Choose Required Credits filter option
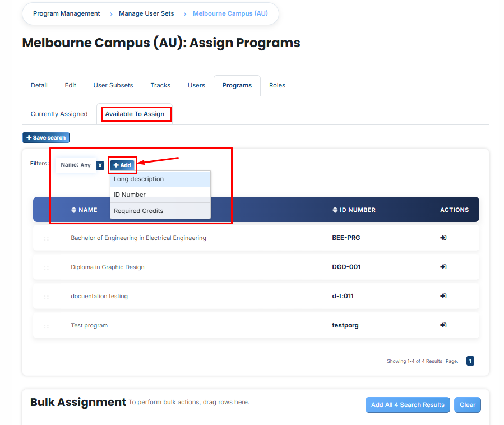Image resolution: width=504 pixels, height=425 pixels. (x=160, y=211)
